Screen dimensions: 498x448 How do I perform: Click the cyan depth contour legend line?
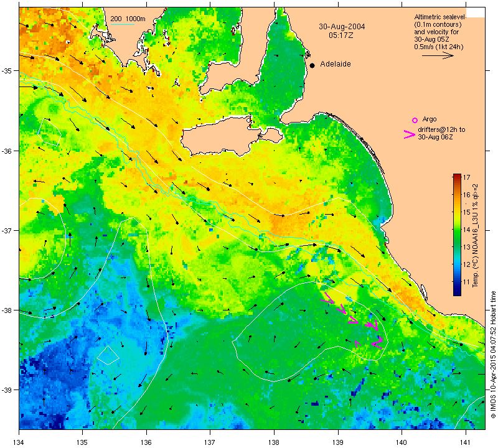coord(122,24)
